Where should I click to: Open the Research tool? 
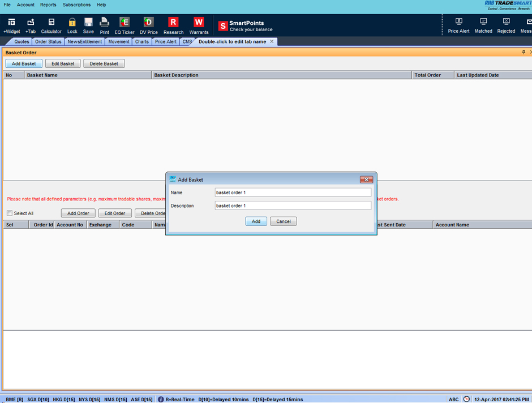pos(173,26)
